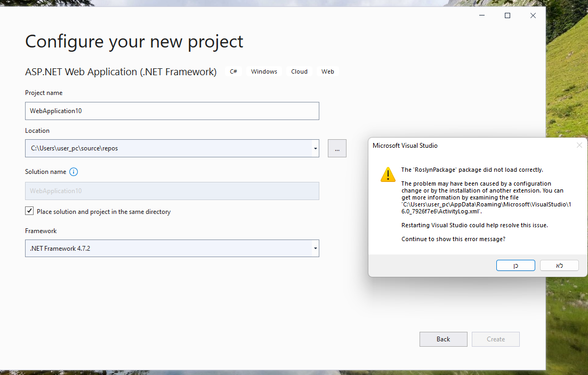
Task: Click the Web project tag
Action: click(x=327, y=71)
